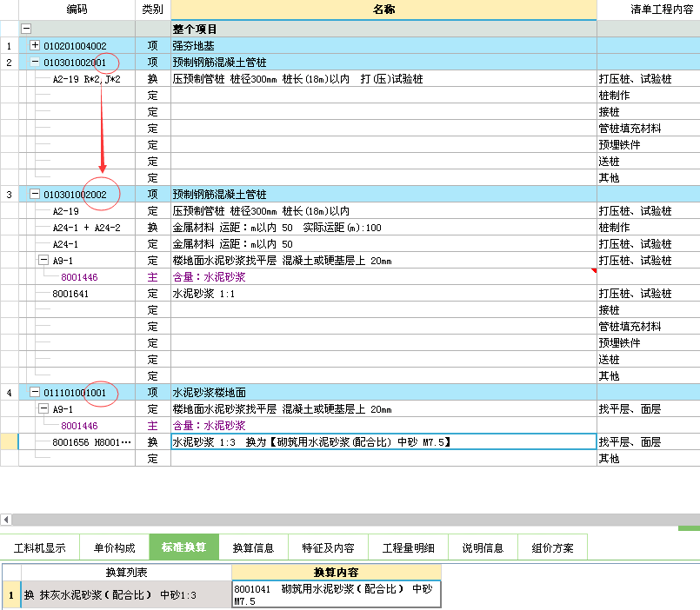Open the 组价方案 tab
700x610 pixels.
pyautogui.click(x=552, y=548)
